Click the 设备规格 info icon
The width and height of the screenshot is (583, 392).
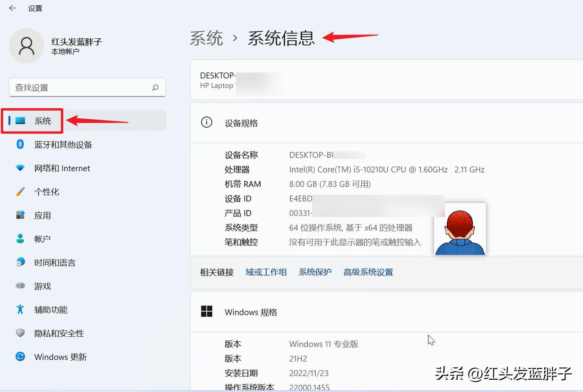coord(207,122)
